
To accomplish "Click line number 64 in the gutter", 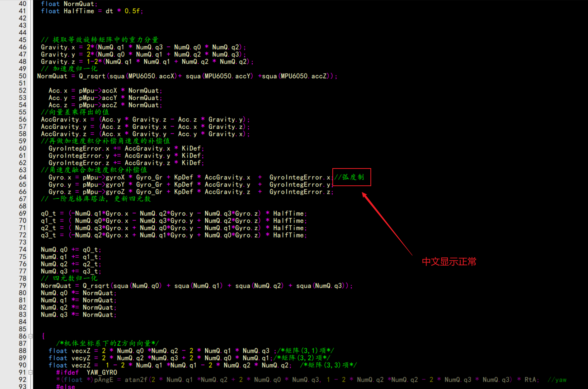I will [22, 177].
